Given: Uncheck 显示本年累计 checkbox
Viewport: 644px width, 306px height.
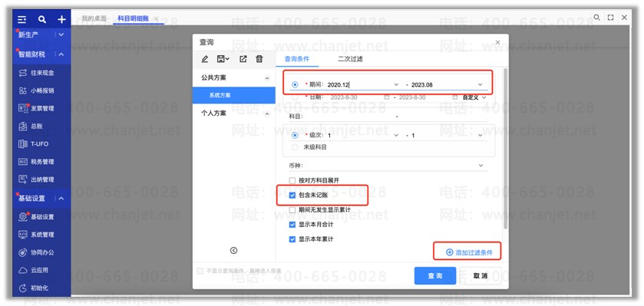Looking at the screenshot, I should pyautogui.click(x=292, y=239).
